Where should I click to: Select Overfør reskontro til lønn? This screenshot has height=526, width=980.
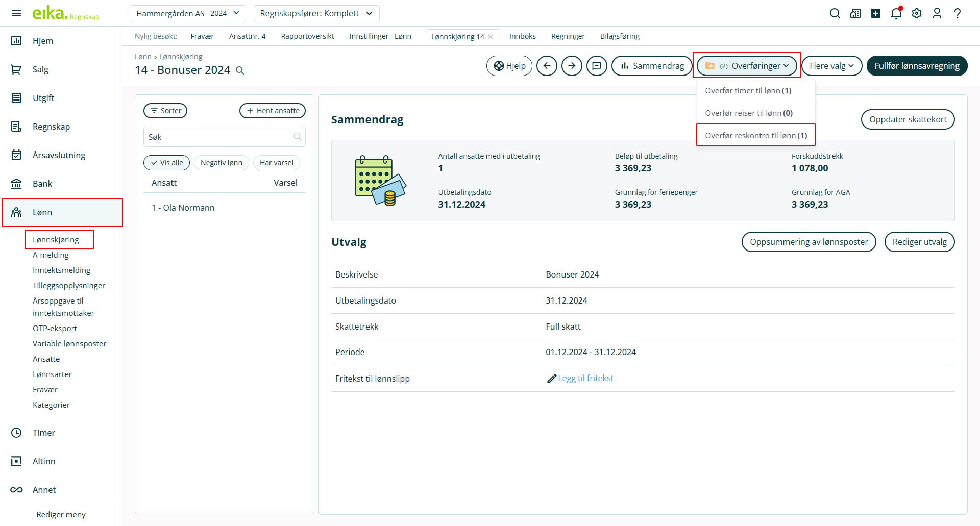coord(755,135)
